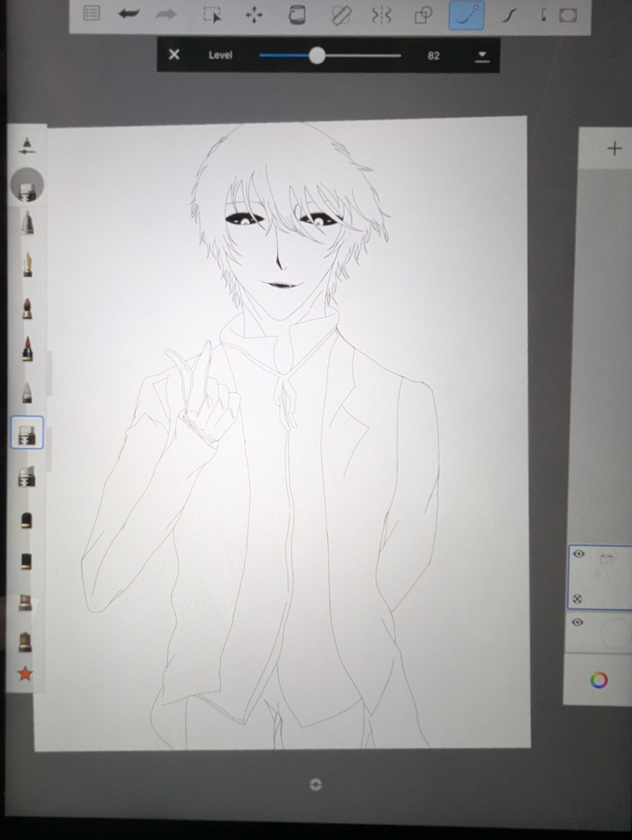Redo with the grayed forward arrow

(x=166, y=14)
